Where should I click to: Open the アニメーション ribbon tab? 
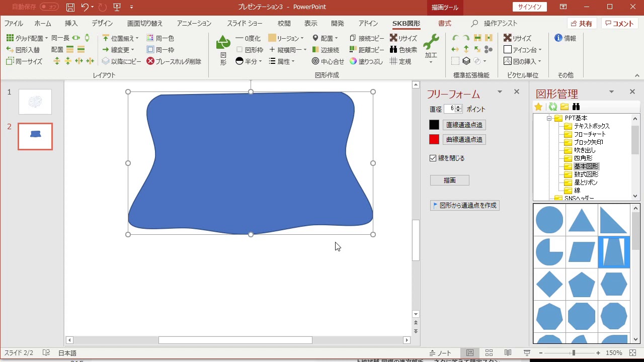(194, 24)
